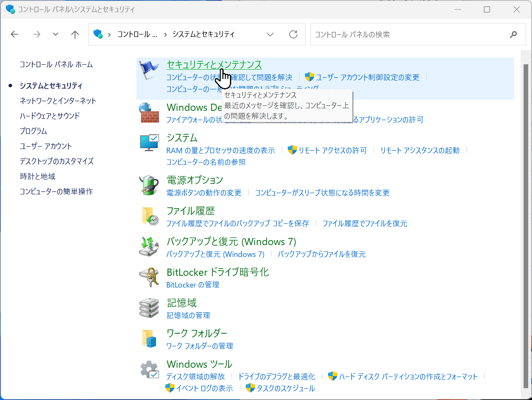Click the Back arrow navigation button
This screenshot has width=532, height=400.
tap(15, 34)
